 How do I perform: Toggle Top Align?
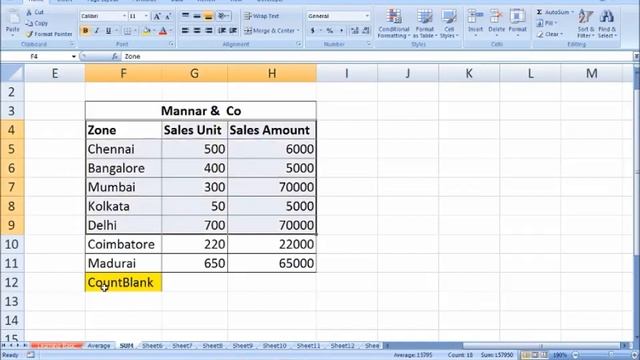pos(185,16)
